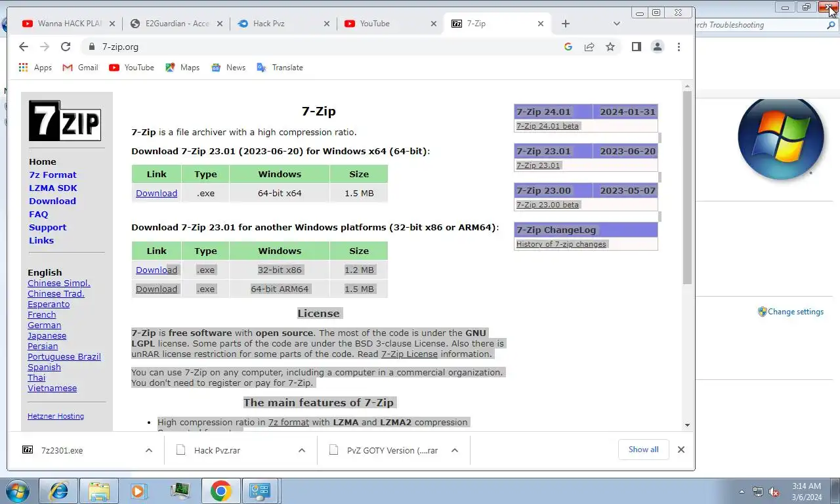The width and height of the screenshot is (840, 504).
Task: Open the Gmail bookmark
Action: [x=80, y=68]
